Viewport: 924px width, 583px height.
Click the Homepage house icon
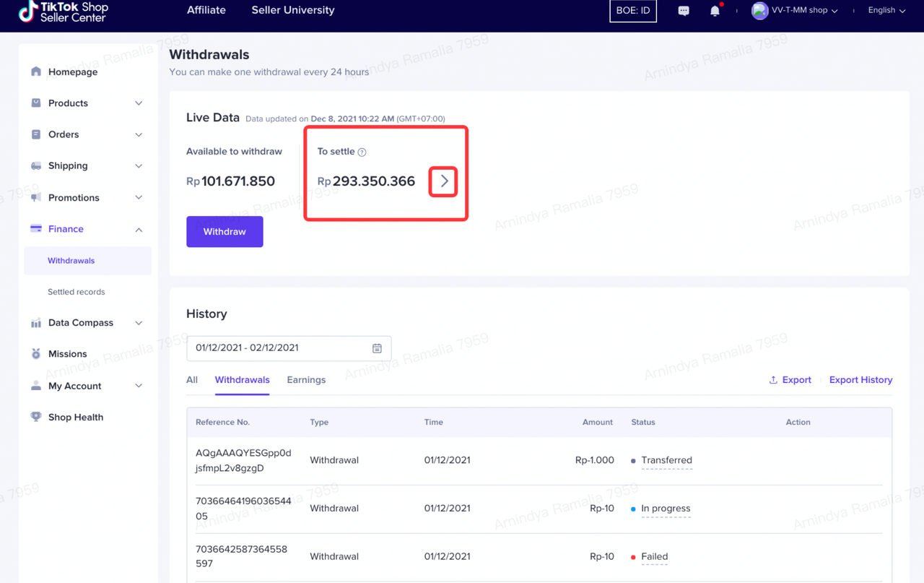point(36,72)
